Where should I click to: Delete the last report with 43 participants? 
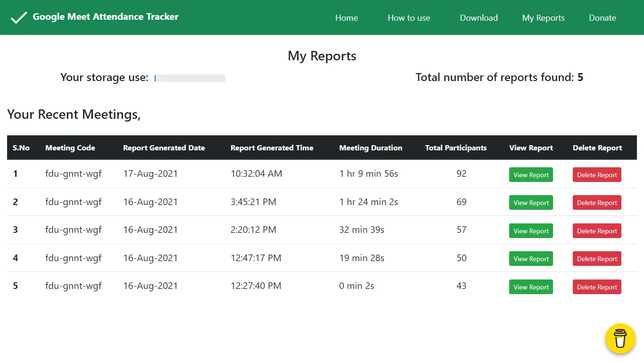click(597, 287)
